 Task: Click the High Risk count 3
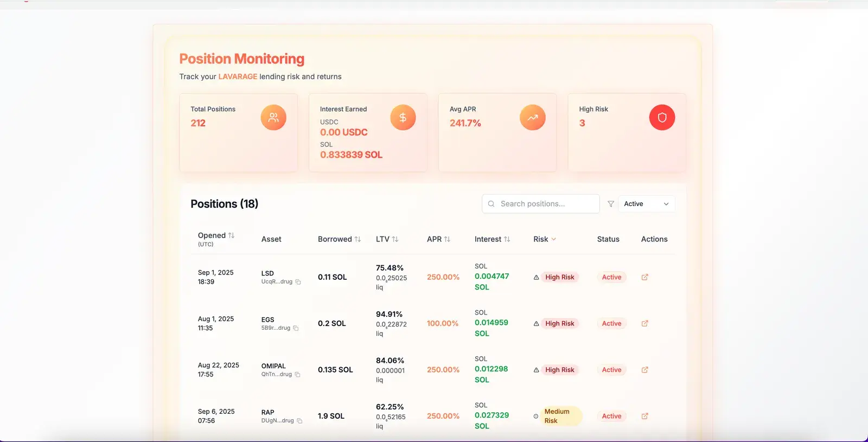pyautogui.click(x=582, y=123)
